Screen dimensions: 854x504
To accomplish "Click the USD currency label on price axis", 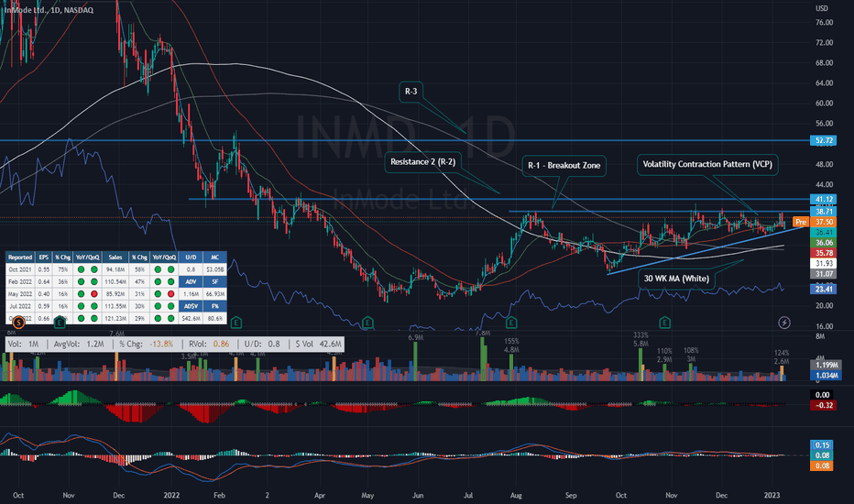I will (x=821, y=8).
